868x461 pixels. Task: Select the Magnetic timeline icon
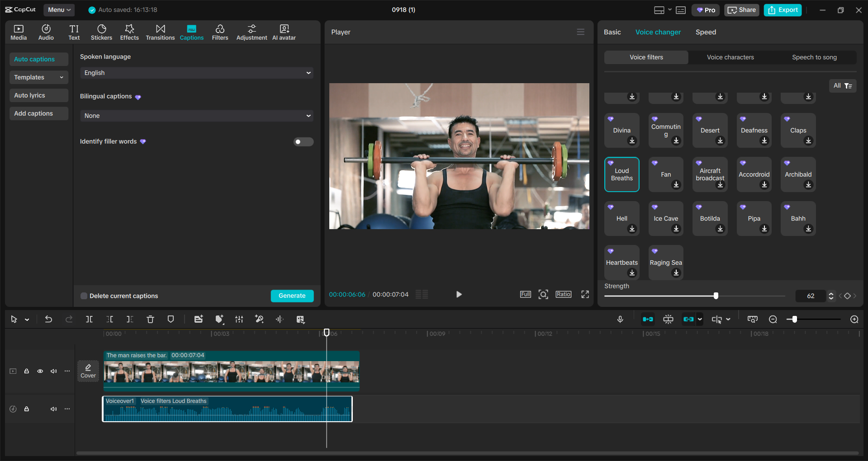click(x=648, y=319)
